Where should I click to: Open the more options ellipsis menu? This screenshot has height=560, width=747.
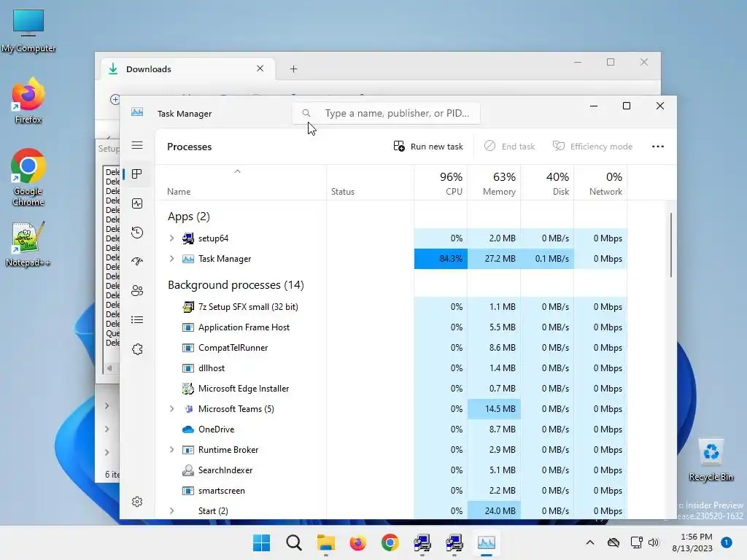coord(658,147)
